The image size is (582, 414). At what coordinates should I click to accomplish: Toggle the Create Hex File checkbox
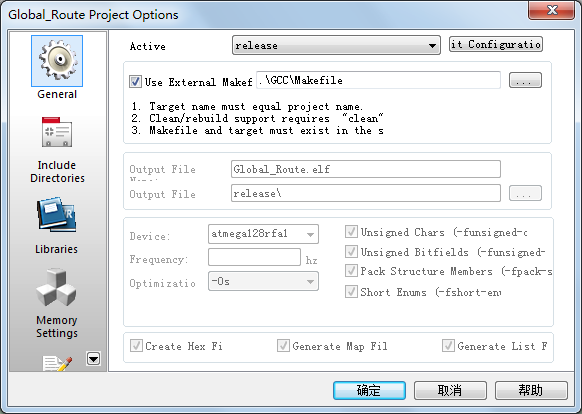[x=136, y=346]
